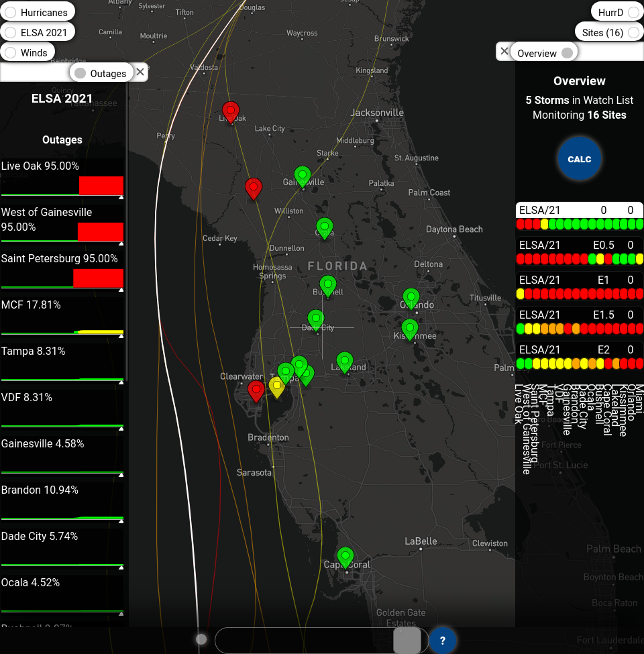Select the green Gainesville map pin

pos(303,176)
